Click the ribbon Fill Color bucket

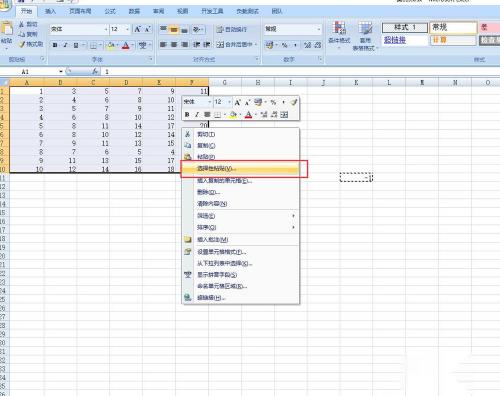click(111, 45)
